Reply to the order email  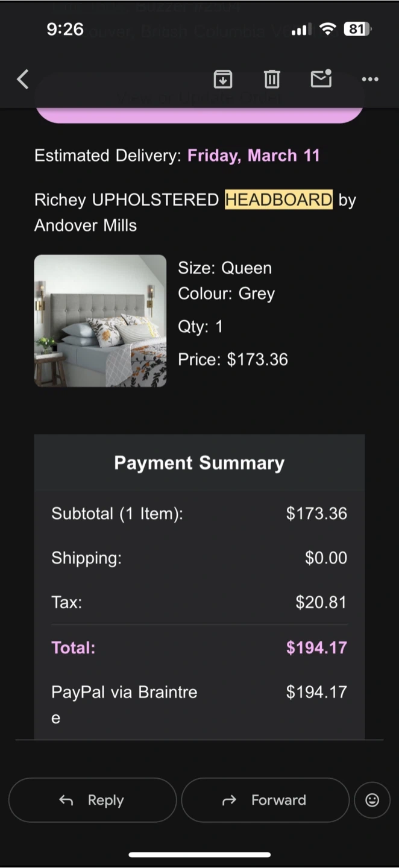[x=92, y=800]
